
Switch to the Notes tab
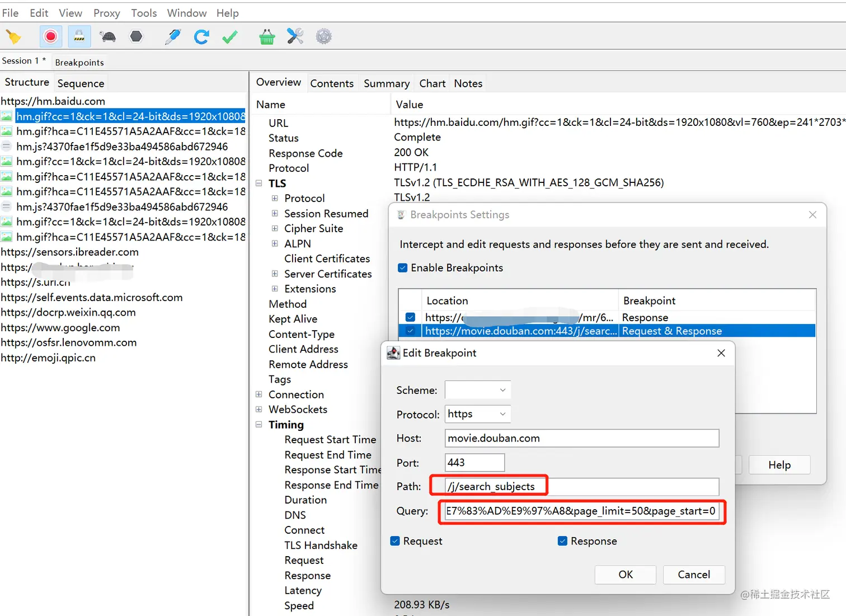[468, 83]
